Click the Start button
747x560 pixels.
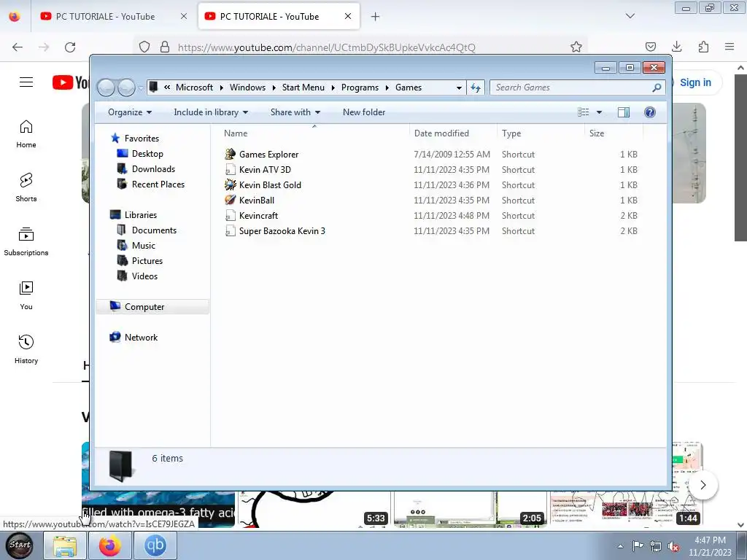20,545
